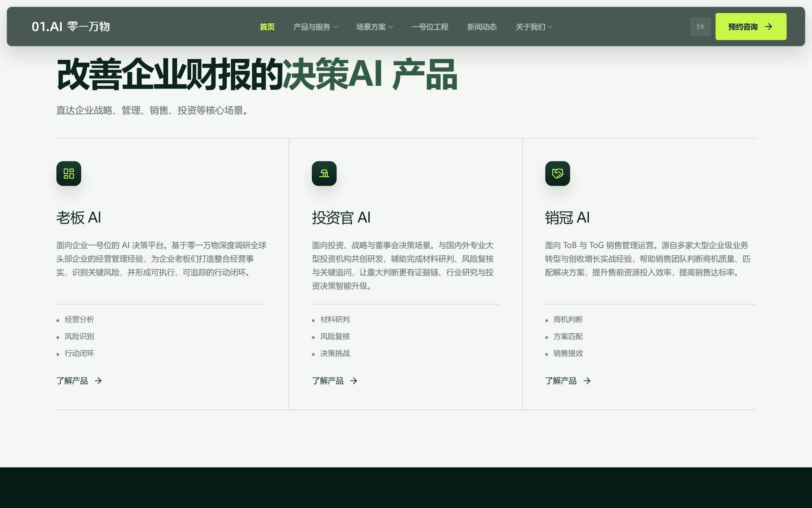
Task: Click the arrow beside 销冠 AI 了解产品
Action: coord(587,381)
